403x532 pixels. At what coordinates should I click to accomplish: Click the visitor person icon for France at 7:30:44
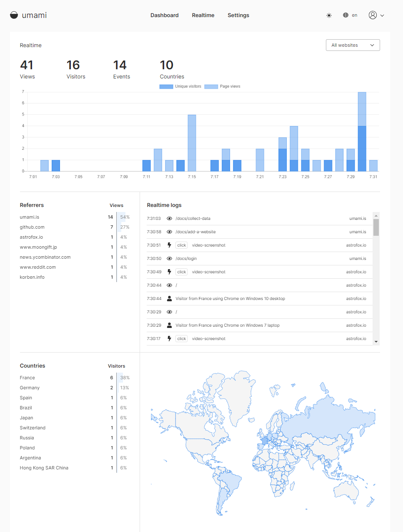click(x=169, y=298)
